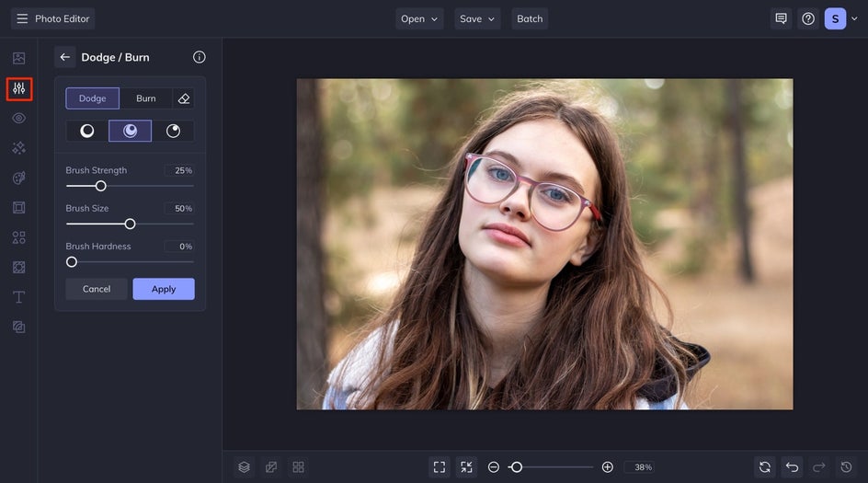Click the Brush Size label
Image resolution: width=868 pixels, height=483 pixels.
[87, 208]
